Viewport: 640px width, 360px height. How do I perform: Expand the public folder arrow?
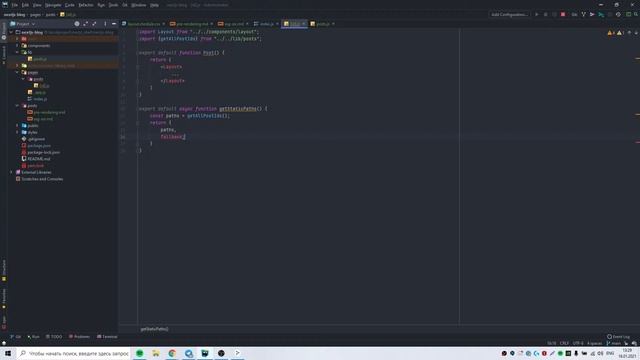click(17, 126)
